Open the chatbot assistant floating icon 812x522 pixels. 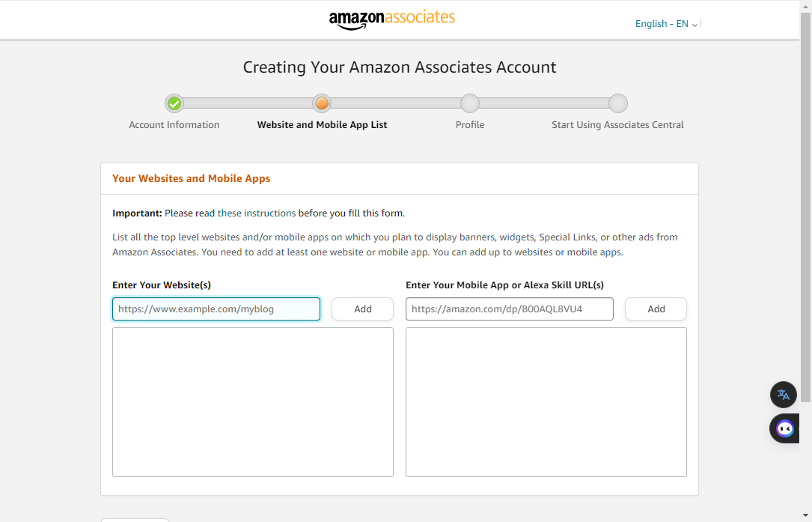click(x=784, y=428)
